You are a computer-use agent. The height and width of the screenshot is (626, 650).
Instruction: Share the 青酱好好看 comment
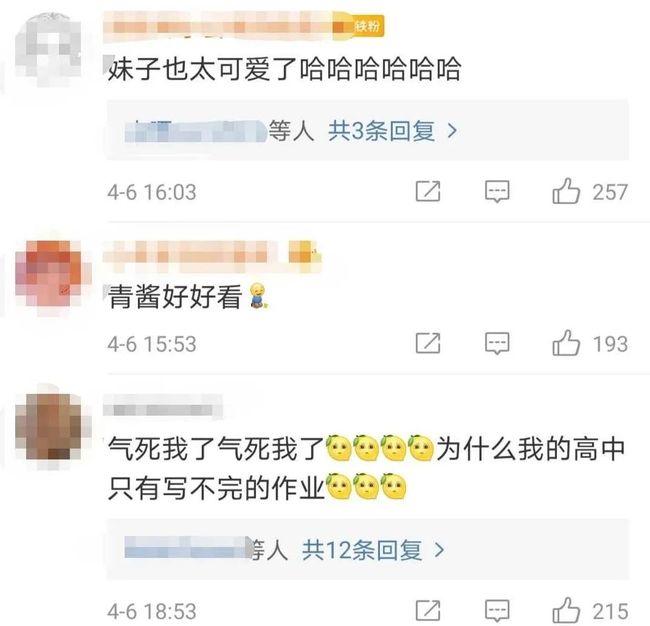click(428, 343)
